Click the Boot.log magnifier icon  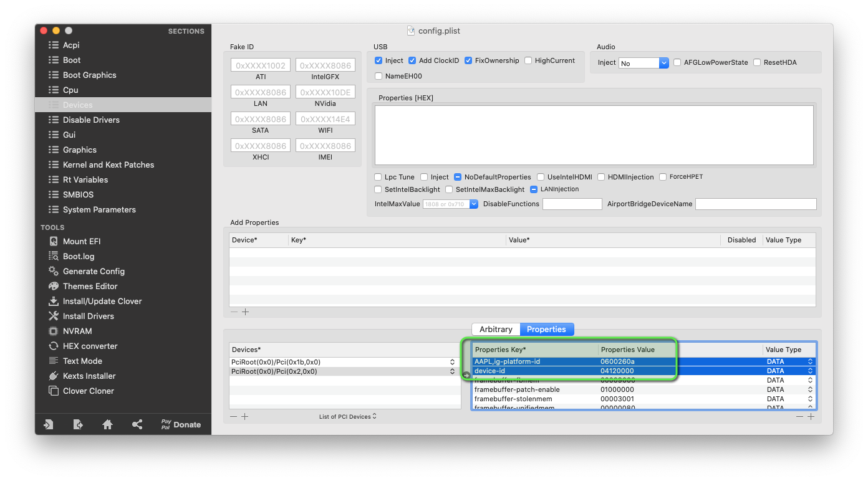coord(53,256)
